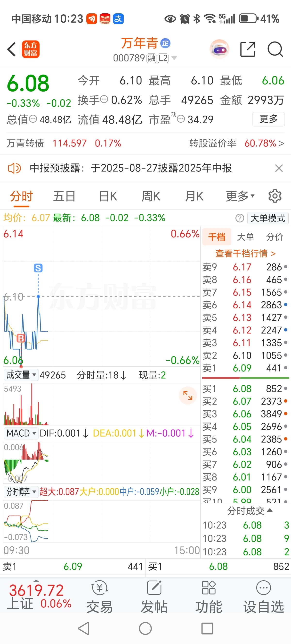Tap the 10:23 trade with volume 9
This screenshot has height=644, width=291.
pos(246,539)
